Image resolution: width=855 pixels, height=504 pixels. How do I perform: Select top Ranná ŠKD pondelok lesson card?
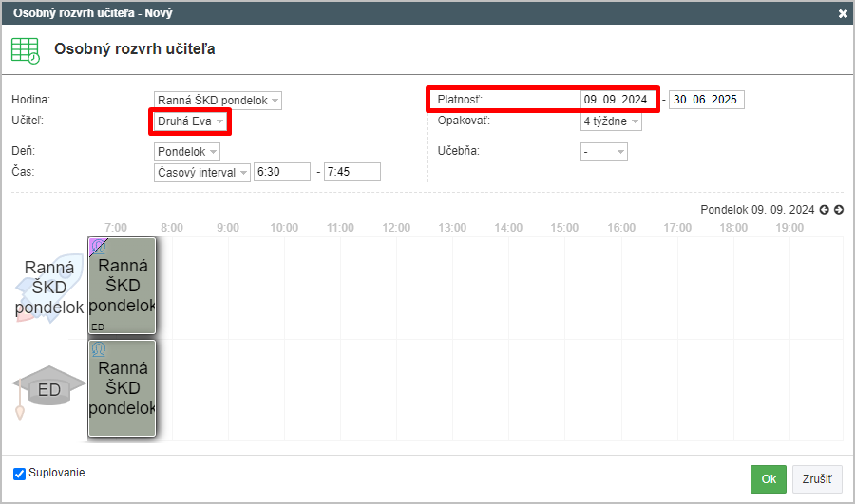coord(122,286)
